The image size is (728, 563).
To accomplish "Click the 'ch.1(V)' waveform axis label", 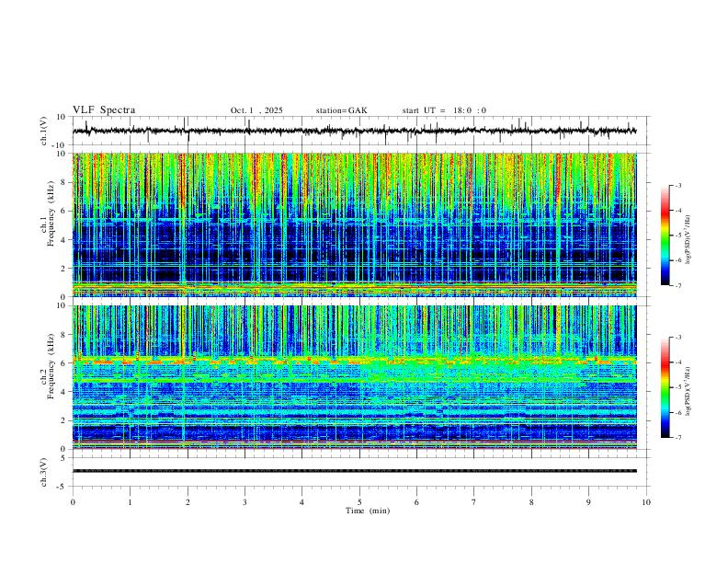I will 44,131.
